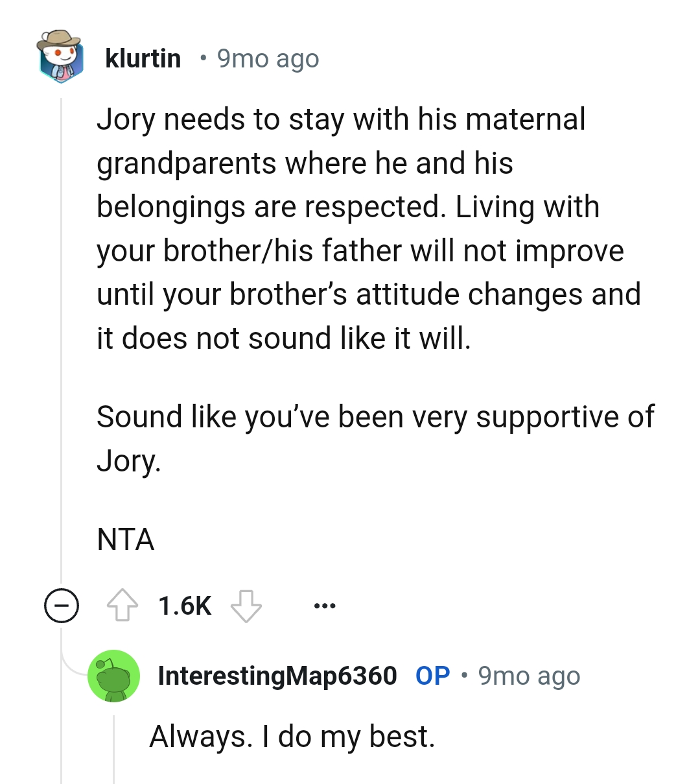
Task: Click the 9mo ago timestamp on the reply
Action: tap(529, 676)
